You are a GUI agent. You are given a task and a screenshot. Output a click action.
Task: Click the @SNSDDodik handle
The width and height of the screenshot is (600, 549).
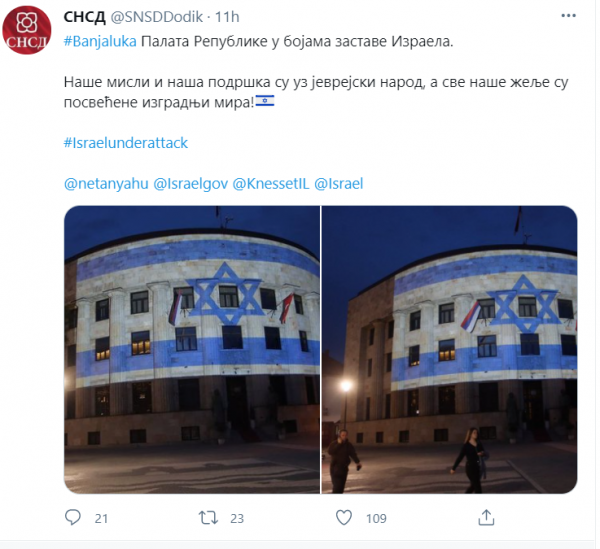157,17
